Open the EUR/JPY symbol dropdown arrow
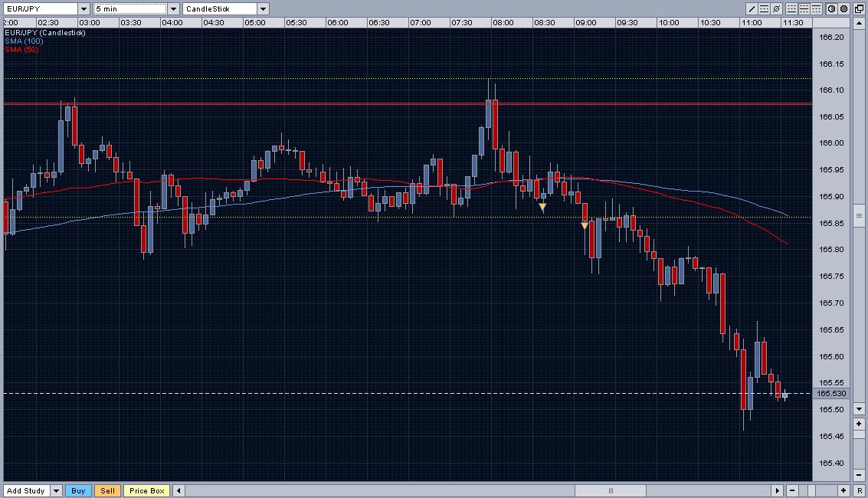 (84, 9)
